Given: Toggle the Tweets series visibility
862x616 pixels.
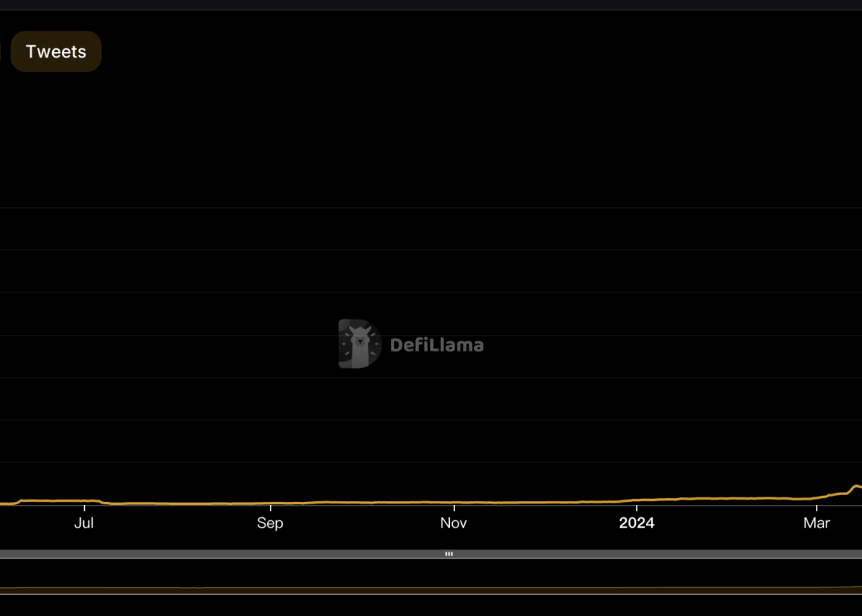Looking at the screenshot, I should point(55,51).
